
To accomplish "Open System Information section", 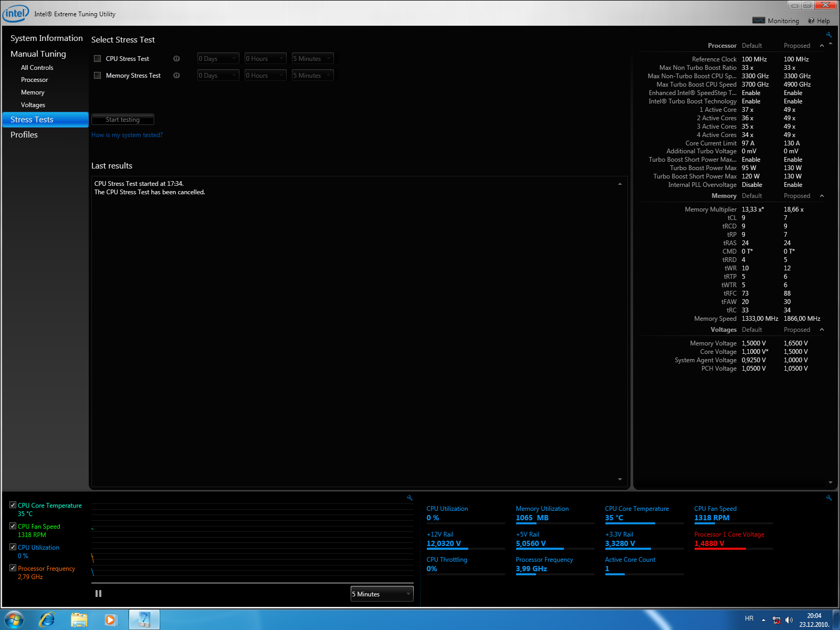I will tap(46, 38).
